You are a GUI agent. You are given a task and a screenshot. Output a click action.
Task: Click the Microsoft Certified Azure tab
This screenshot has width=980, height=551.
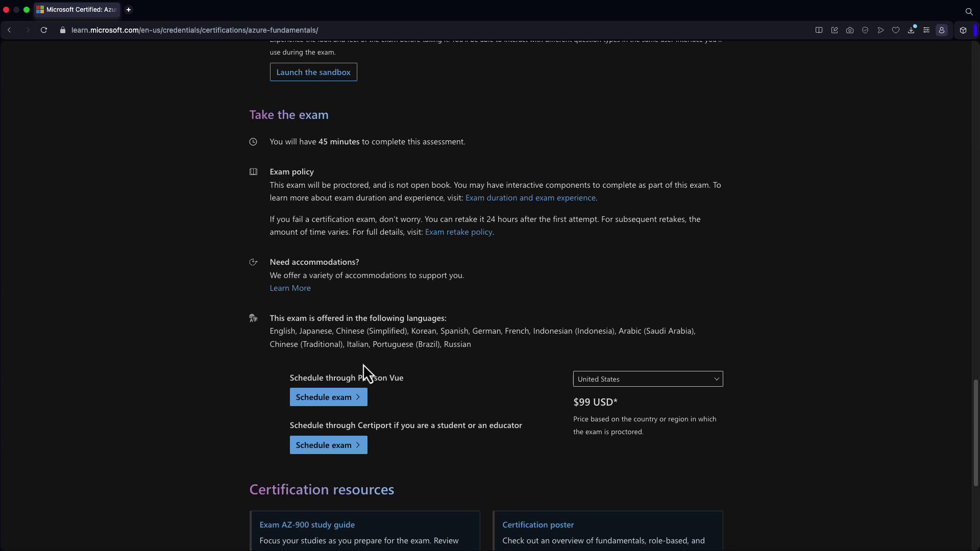point(78,10)
